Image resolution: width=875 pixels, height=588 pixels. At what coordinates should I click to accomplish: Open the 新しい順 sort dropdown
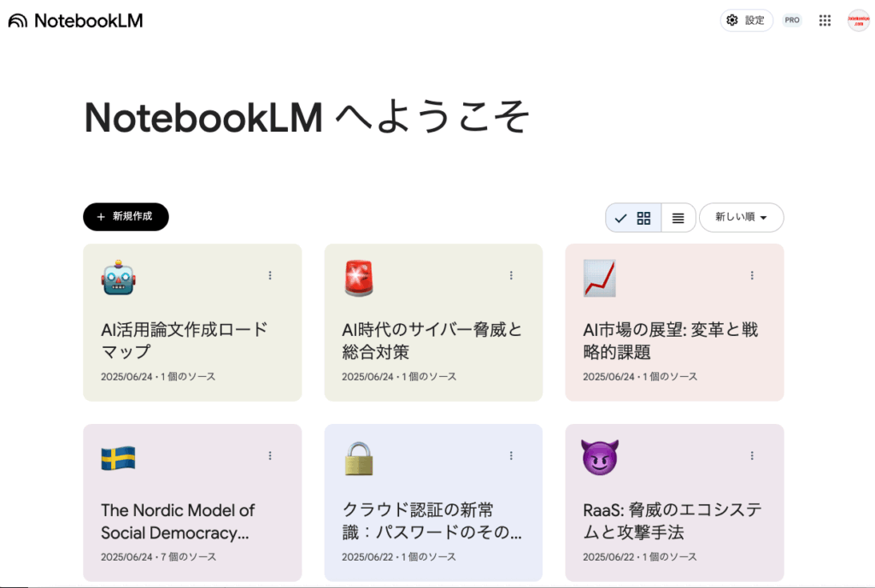tap(741, 218)
